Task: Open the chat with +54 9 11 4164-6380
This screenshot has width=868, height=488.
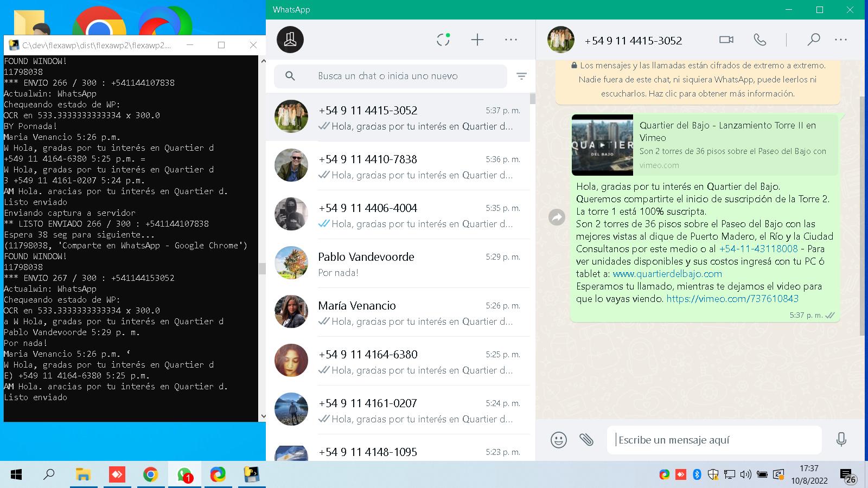Action: (x=398, y=361)
